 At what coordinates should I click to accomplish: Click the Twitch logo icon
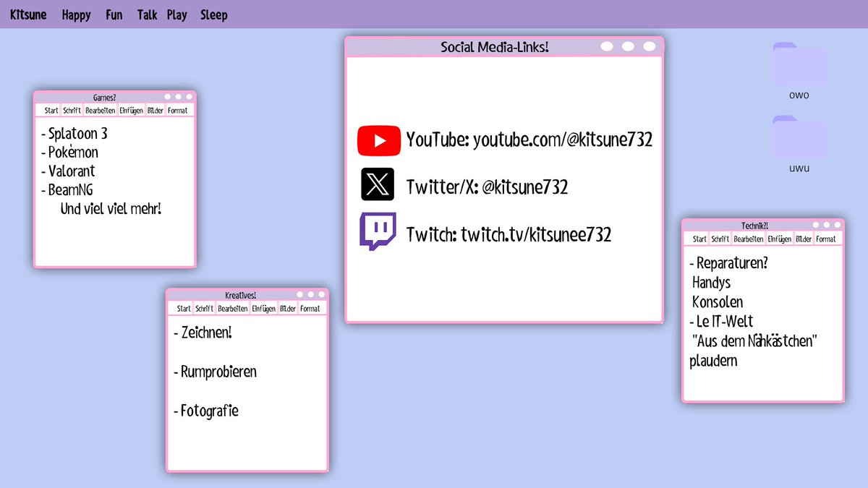click(378, 231)
